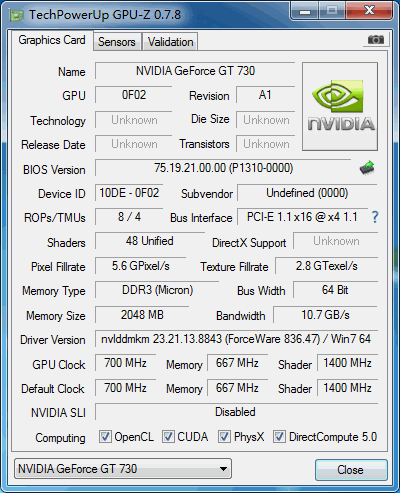Toggle the CUDA checkbox
This screenshot has width=400, height=493.
point(168,436)
